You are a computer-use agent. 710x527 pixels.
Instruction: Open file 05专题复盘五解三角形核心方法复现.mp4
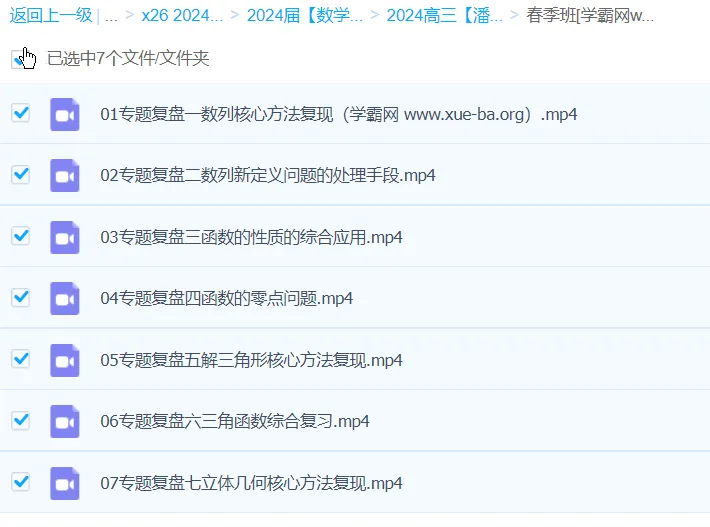pos(251,360)
